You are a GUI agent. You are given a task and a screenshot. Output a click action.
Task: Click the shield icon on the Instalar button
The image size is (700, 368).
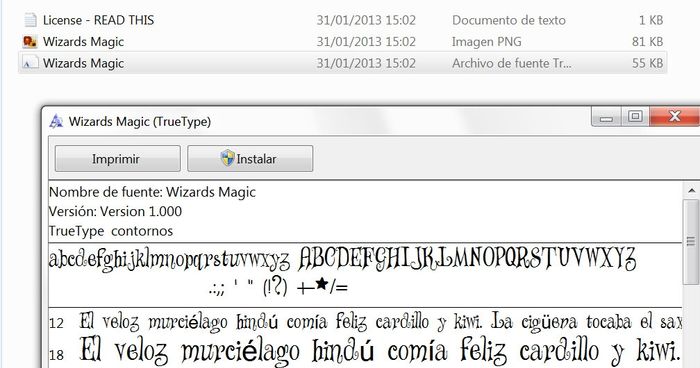tap(227, 158)
